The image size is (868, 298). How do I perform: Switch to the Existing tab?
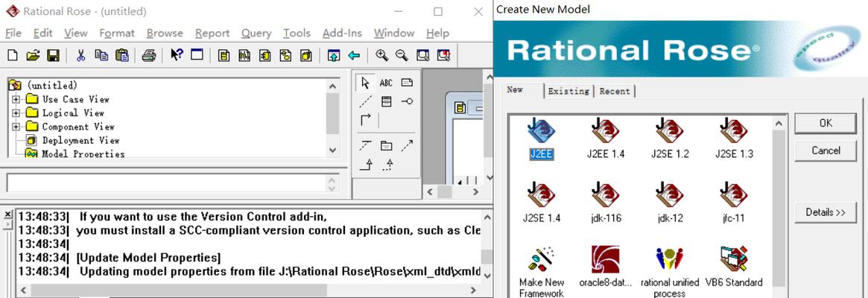click(568, 92)
